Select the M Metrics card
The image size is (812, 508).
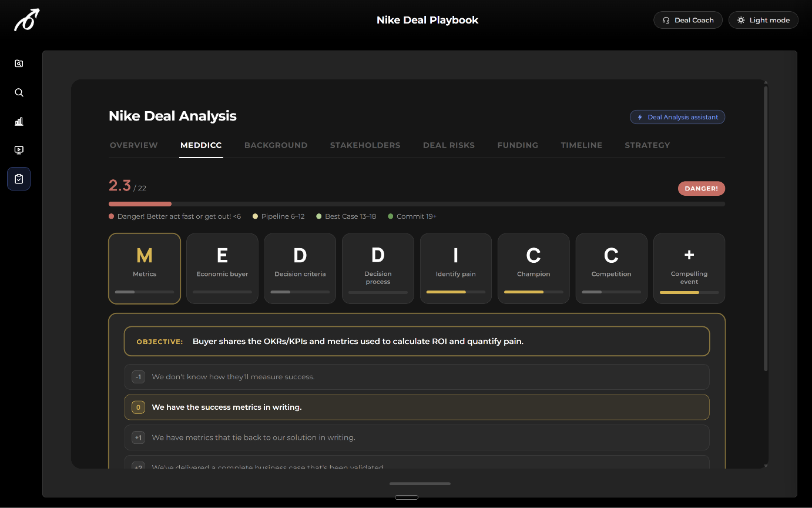[x=145, y=269]
